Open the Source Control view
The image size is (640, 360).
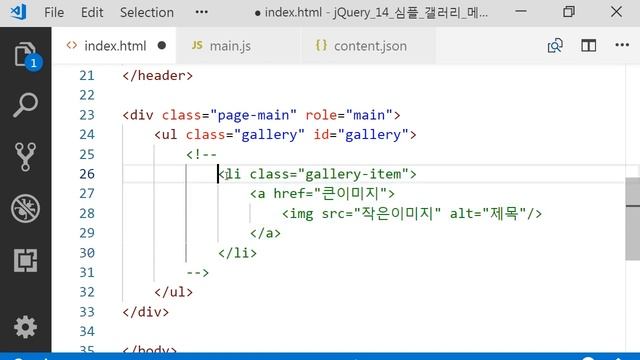(x=25, y=157)
